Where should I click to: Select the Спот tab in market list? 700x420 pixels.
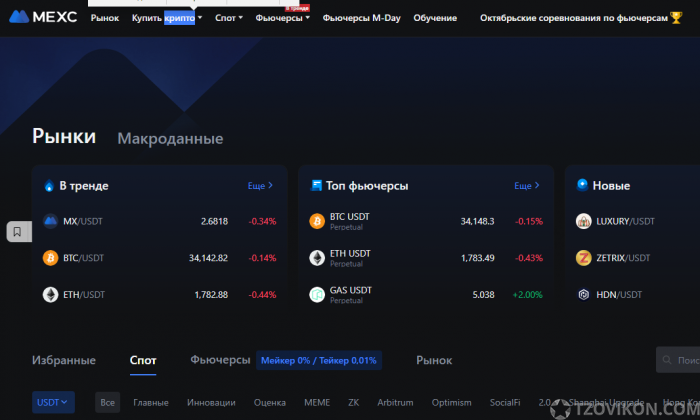point(143,360)
